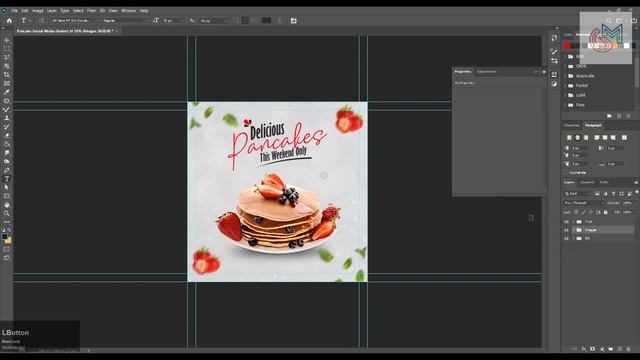
Task: Click text color swatch in options bar
Action: [267, 20]
